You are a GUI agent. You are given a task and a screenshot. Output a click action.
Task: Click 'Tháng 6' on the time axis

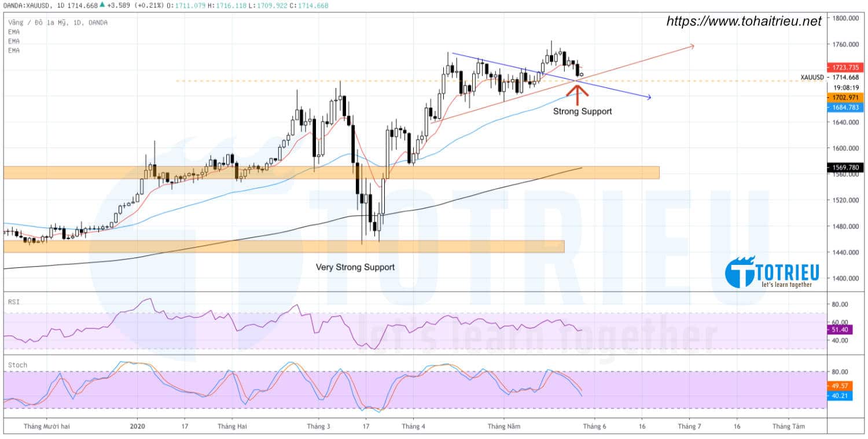click(594, 426)
